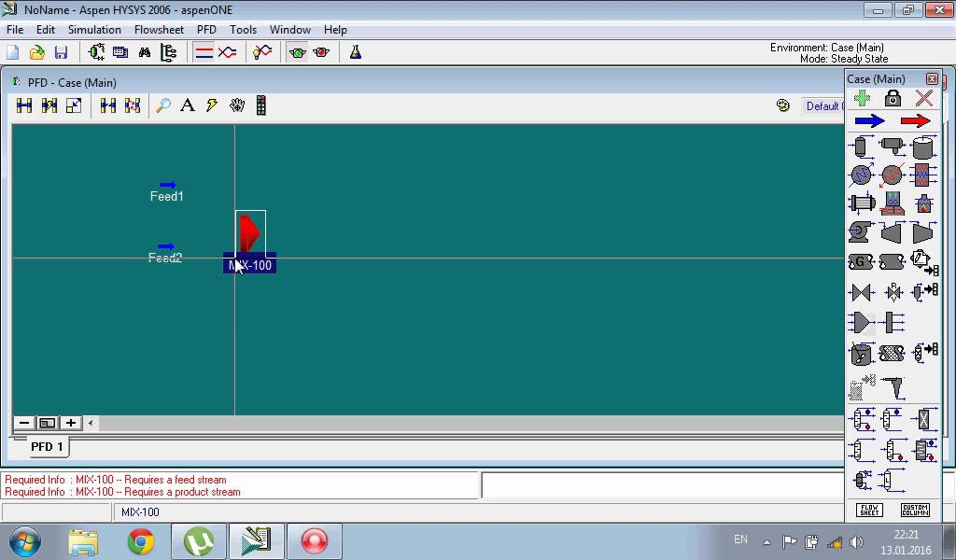Open Chrome from the Windows taskbar
This screenshot has height=560, width=956.
[x=141, y=540]
